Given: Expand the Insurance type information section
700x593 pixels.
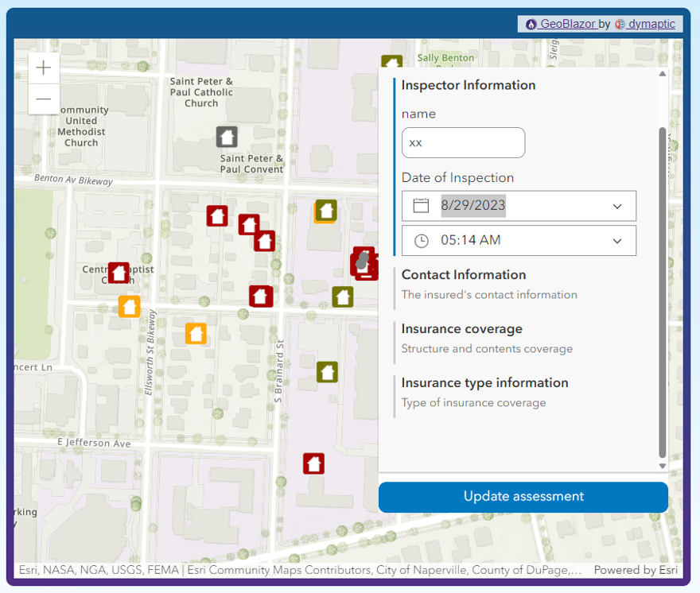Looking at the screenshot, I should (x=484, y=383).
